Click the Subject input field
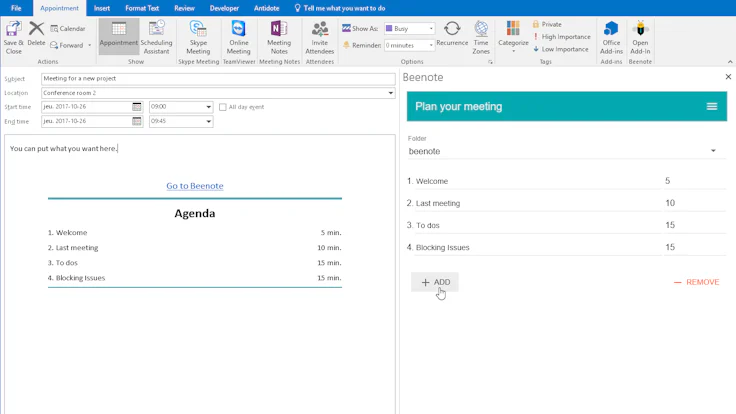 click(x=218, y=79)
